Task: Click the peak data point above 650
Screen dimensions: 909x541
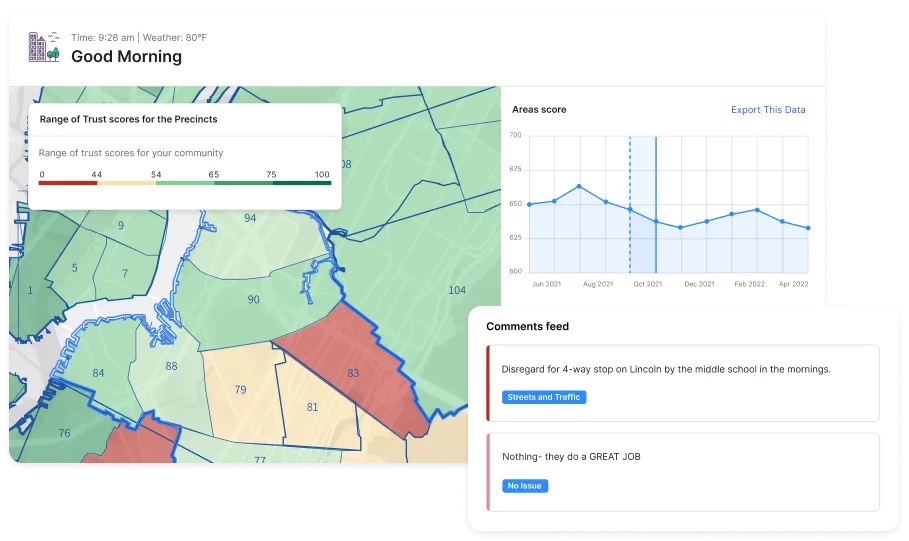Action: click(579, 186)
